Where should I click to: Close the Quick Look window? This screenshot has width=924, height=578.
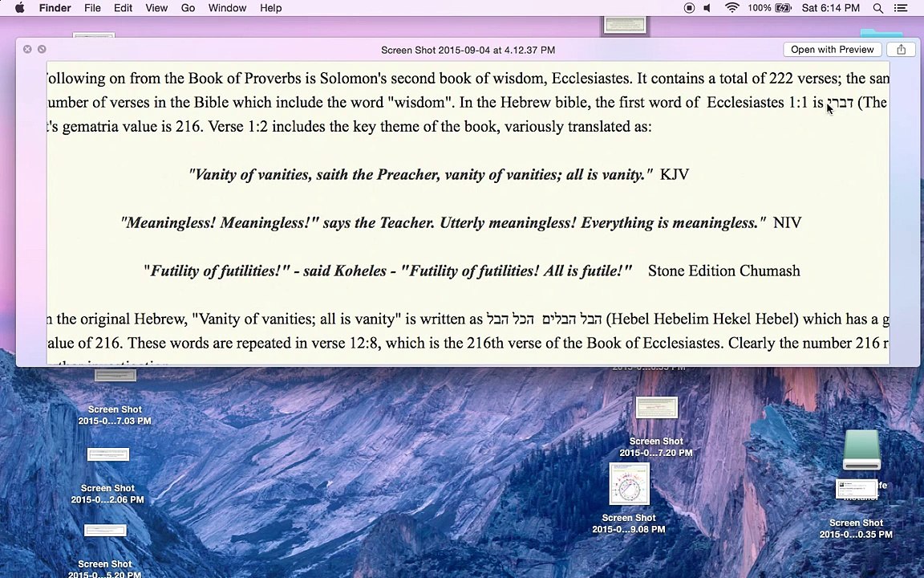coord(27,49)
